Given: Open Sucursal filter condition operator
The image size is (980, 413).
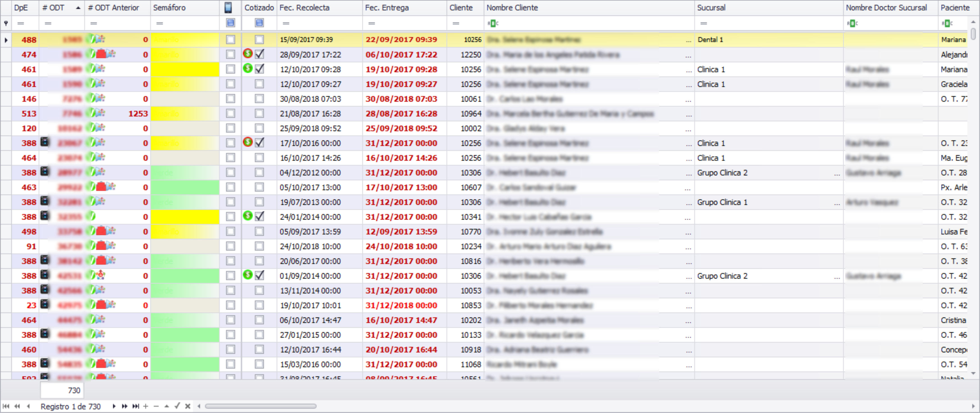Looking at the screenshot, I should pyautogui.click(x=704, y=23).
